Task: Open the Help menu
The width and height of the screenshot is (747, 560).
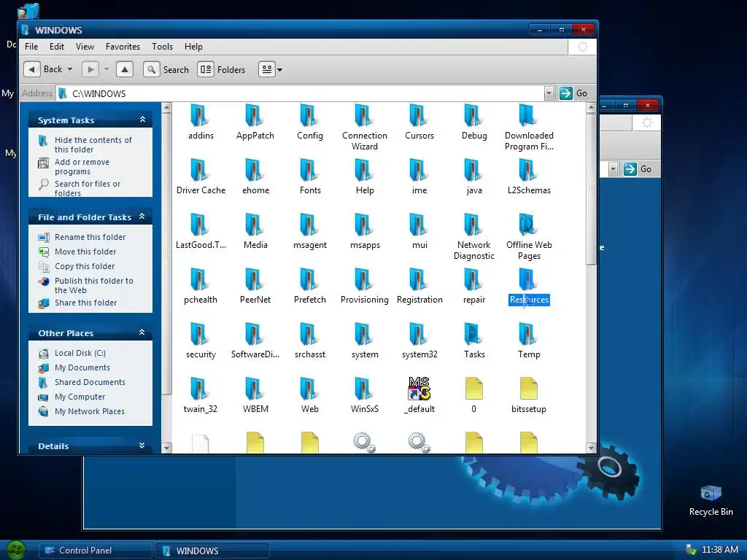Action: coord(193,47)
